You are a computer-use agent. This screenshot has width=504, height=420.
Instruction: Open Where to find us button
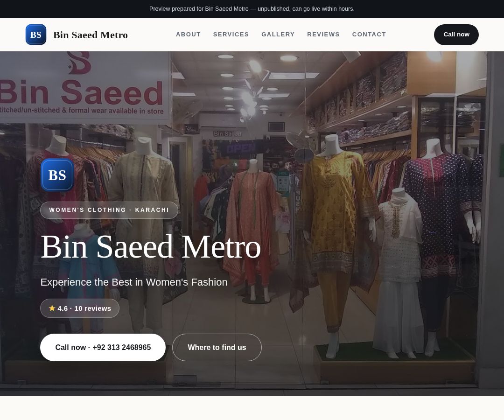point(217,347)
